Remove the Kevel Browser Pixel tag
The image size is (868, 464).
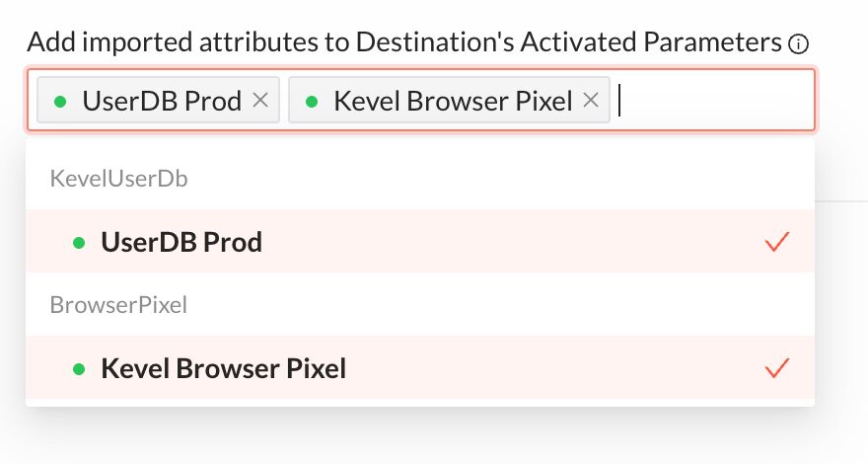[591, 101]
